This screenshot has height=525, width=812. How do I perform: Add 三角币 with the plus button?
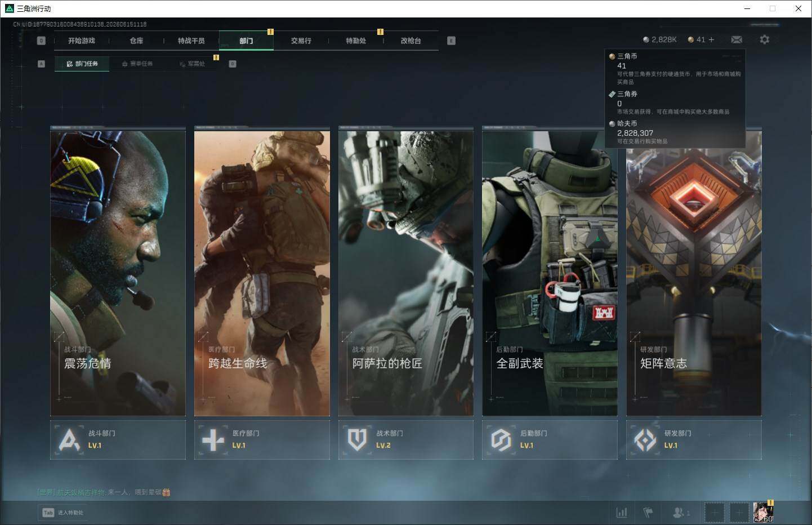[x=711, y=39]
